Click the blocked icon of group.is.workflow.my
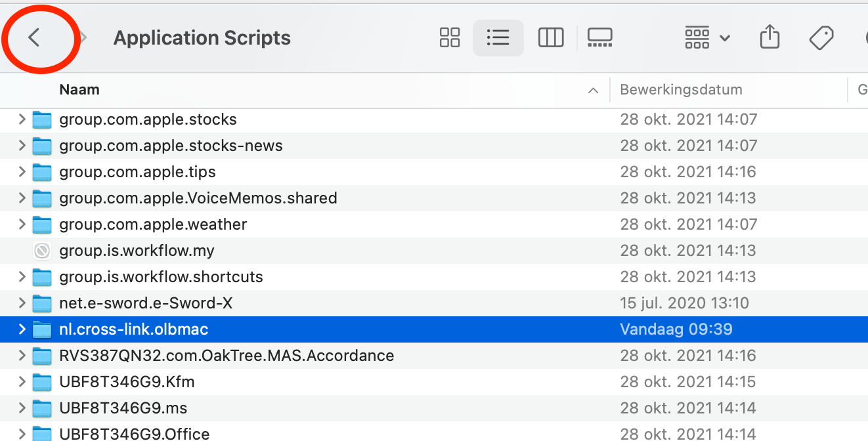 point(42,251)
